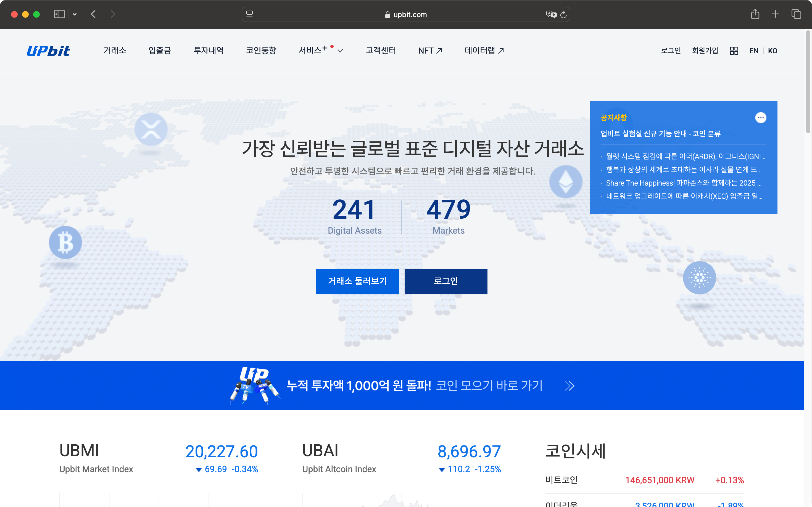Click 거래소 둘러보기 button
Image resolution: width=812 pixels, height=507 pixels.
coord(358,281)
